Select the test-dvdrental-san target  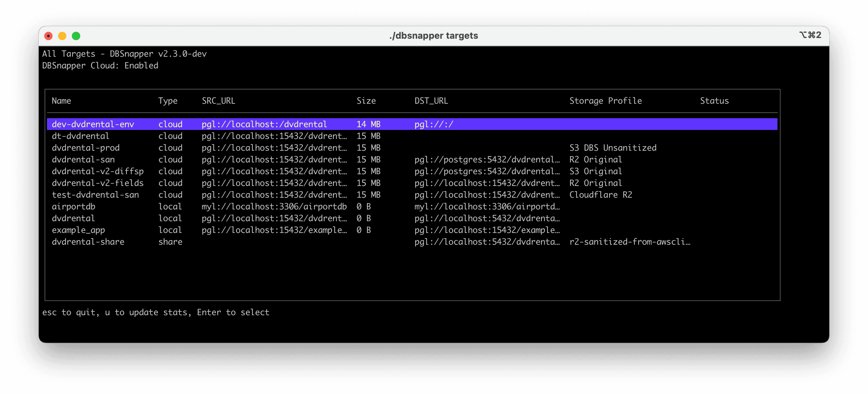[x=95, y=195]
